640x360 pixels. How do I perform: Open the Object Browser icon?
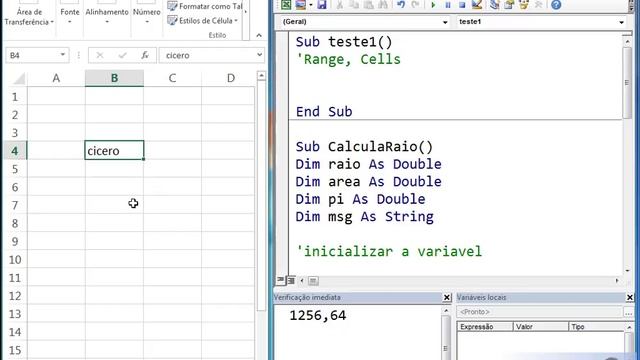(524, 4)
